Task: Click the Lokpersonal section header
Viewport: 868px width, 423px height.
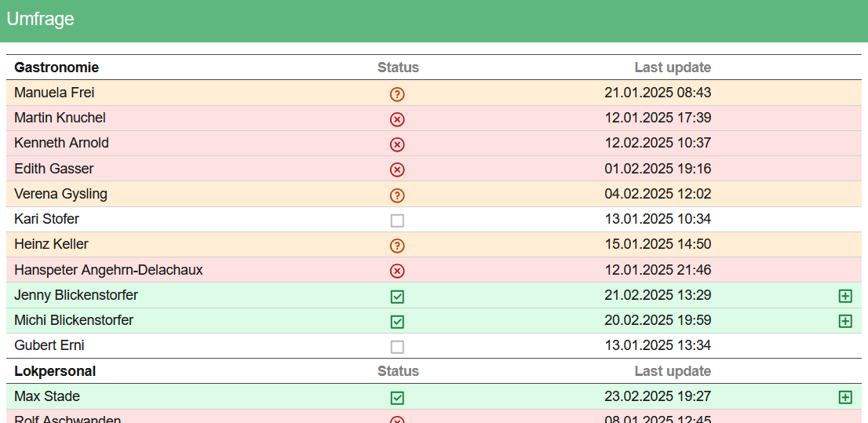Action: [x=55, y=371]
